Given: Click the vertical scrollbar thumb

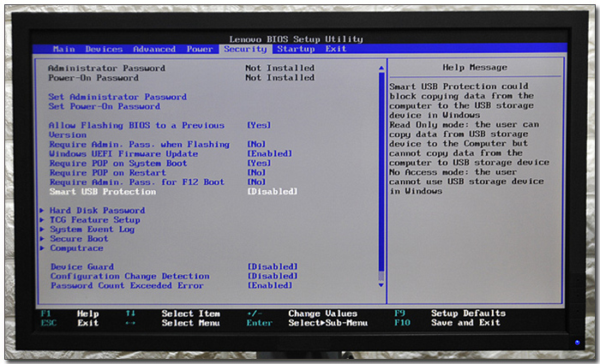Looking at the screenshot, I should tap(381, 172).
